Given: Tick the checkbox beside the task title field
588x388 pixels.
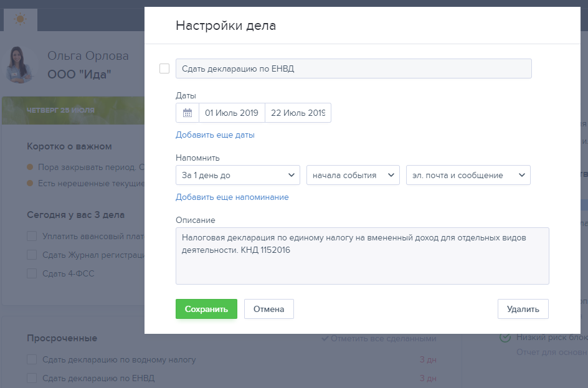Looking at the screenshot, I should point(164,69).
